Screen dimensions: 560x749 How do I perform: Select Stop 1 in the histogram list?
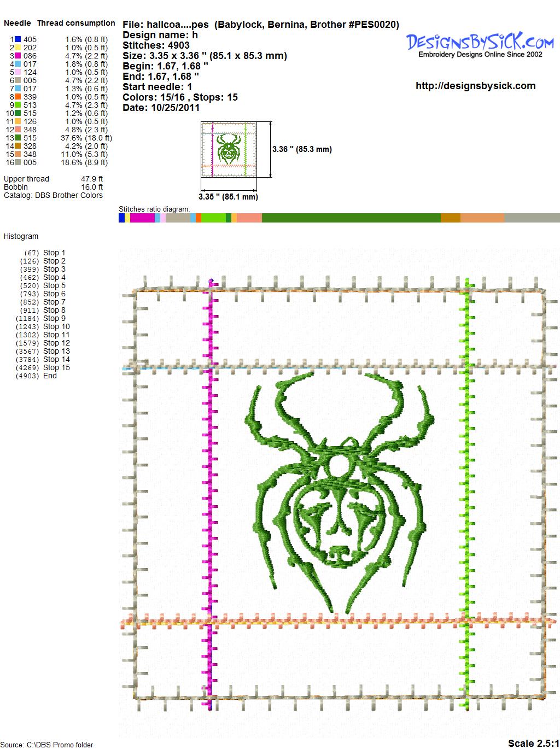pos(54,253)
